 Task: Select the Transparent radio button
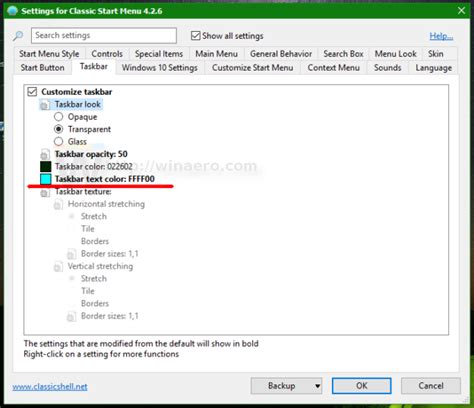point(58,129)
